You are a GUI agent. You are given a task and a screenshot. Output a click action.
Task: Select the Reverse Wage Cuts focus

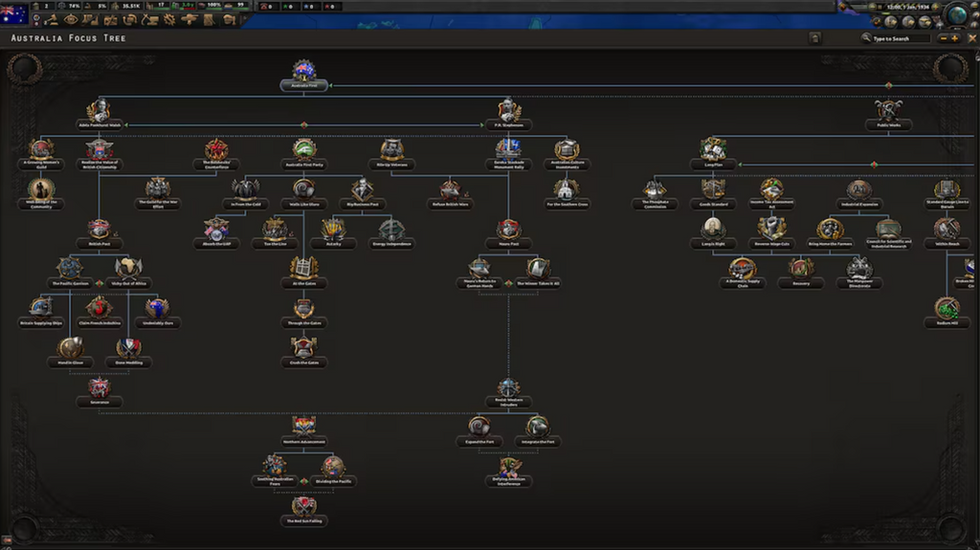772,233
